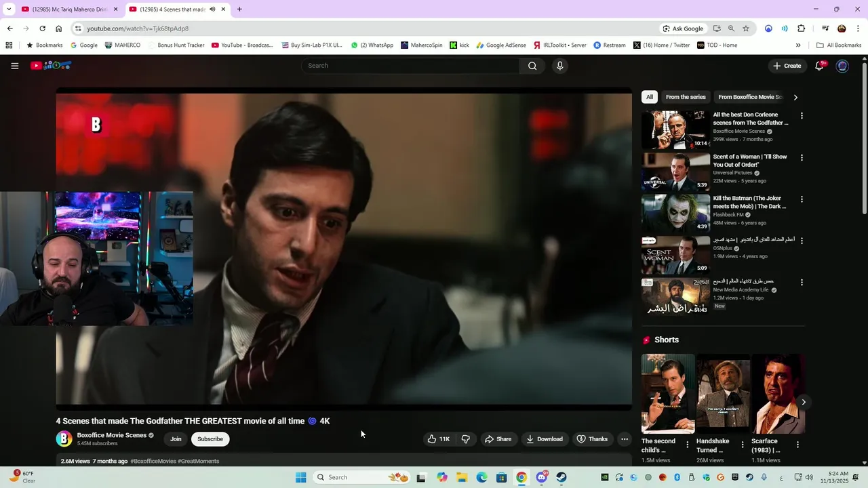The height and width of the screenshot is (488, 868).
Task: Mute the tab via speaker icon
Action: 213,9
